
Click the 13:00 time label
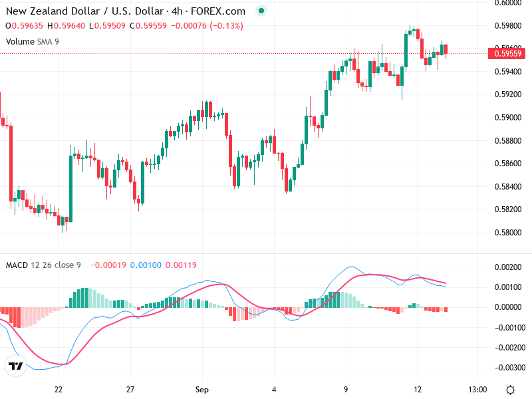(477, 390)
